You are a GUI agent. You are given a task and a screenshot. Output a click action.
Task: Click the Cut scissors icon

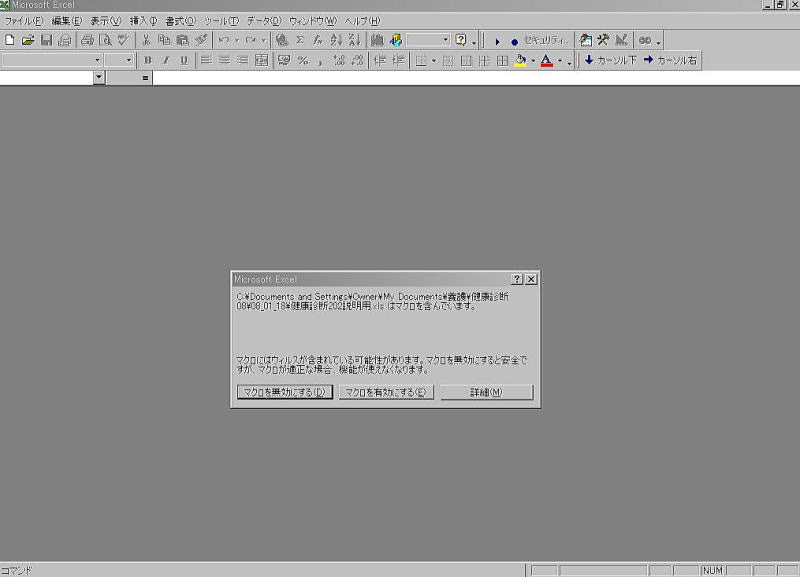(x=146, y=40)
